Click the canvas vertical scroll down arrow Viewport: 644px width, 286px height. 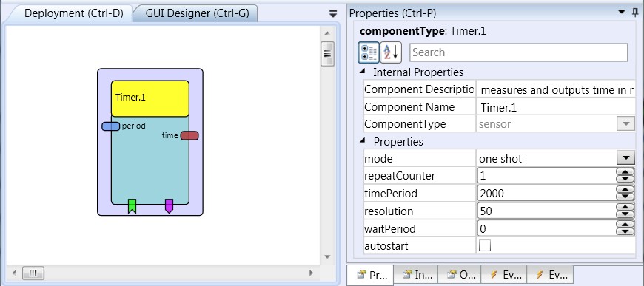pyautogui.click(x=327, y=257)
